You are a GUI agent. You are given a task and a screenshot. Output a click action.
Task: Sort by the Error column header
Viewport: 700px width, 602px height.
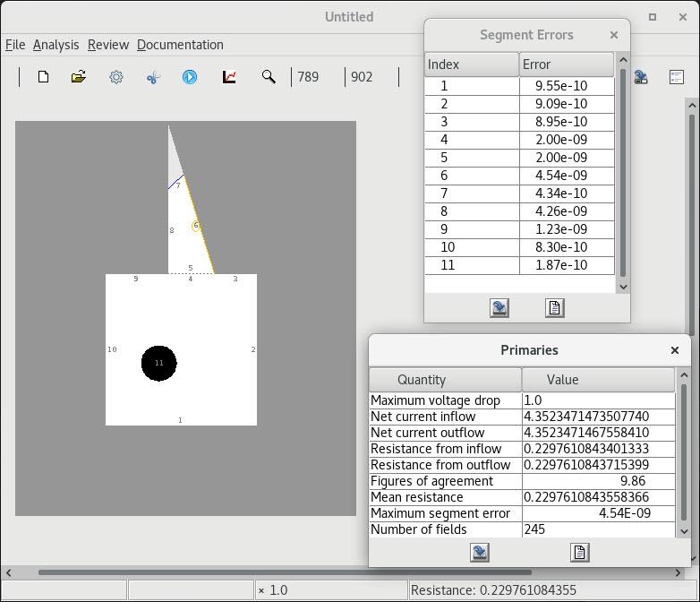566,64
